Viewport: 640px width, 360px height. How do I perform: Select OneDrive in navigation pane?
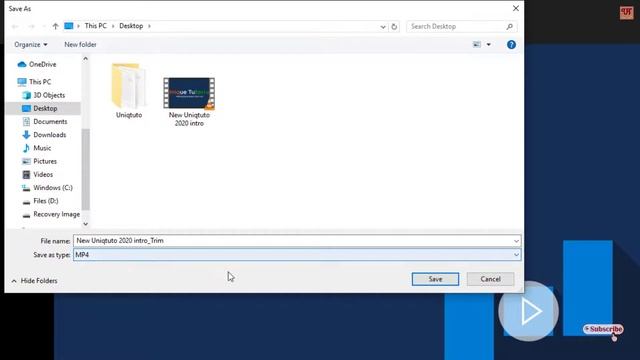point(42,64)
